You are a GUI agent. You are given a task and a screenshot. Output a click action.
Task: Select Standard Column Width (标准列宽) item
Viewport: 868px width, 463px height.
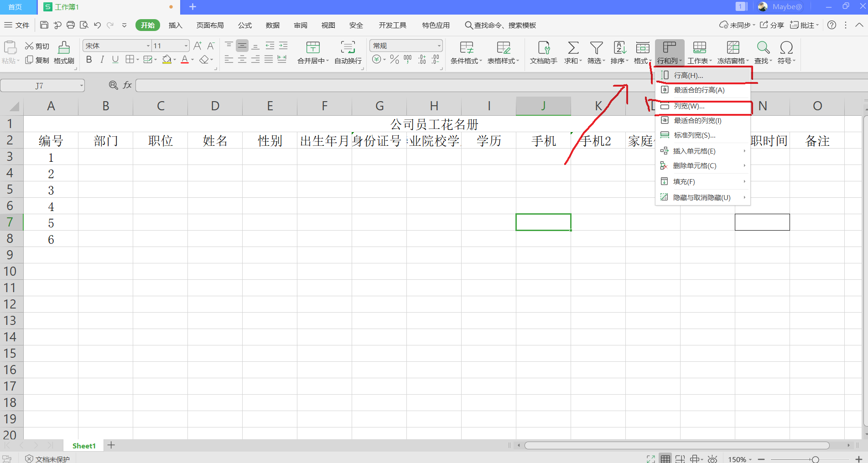pos(703,135)
